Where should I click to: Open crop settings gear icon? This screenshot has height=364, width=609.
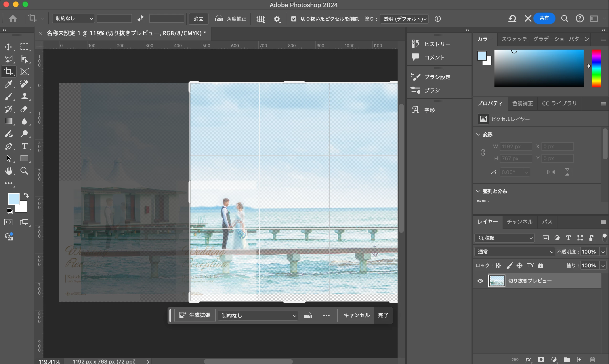point(277,19)
